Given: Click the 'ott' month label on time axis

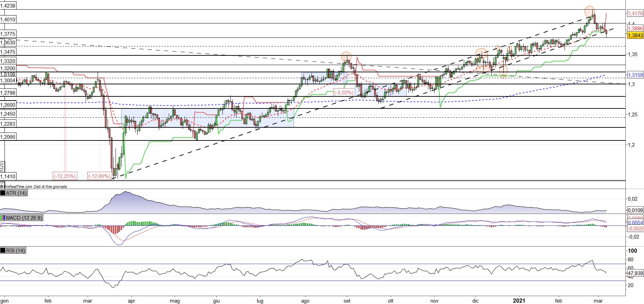Looking at the screenshot, I should (x=390, y=301).
